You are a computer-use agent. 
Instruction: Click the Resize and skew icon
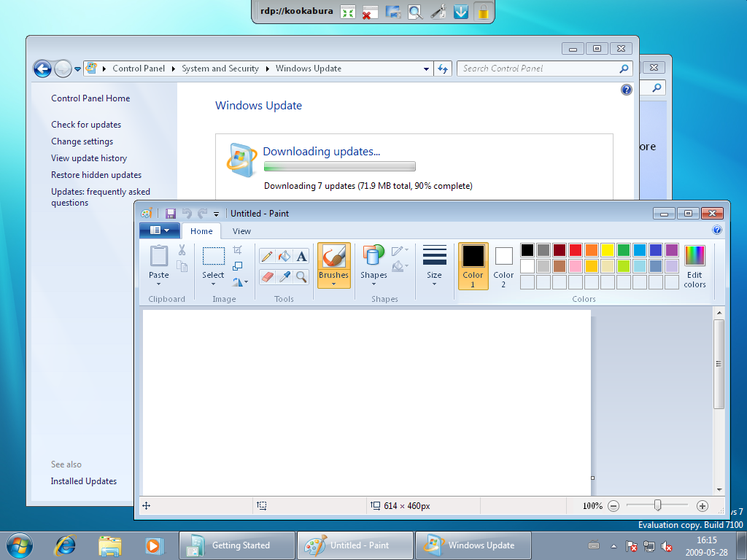click(x=237, y=266)
